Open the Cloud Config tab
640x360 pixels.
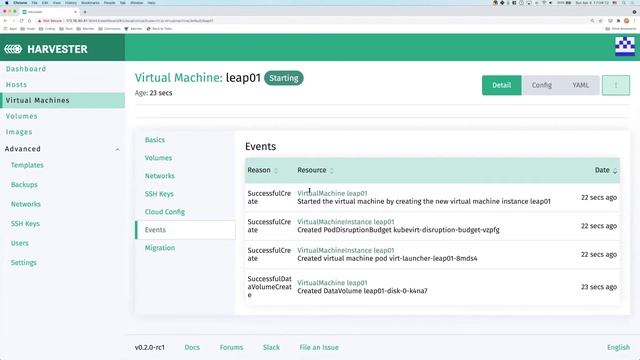(165, 212)
